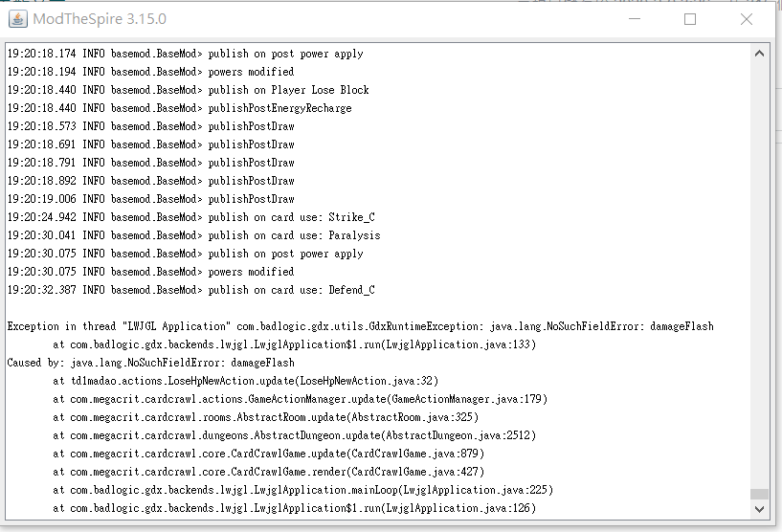
Task: Click the 'card use: Strike_C' log line
Action: 190,217
